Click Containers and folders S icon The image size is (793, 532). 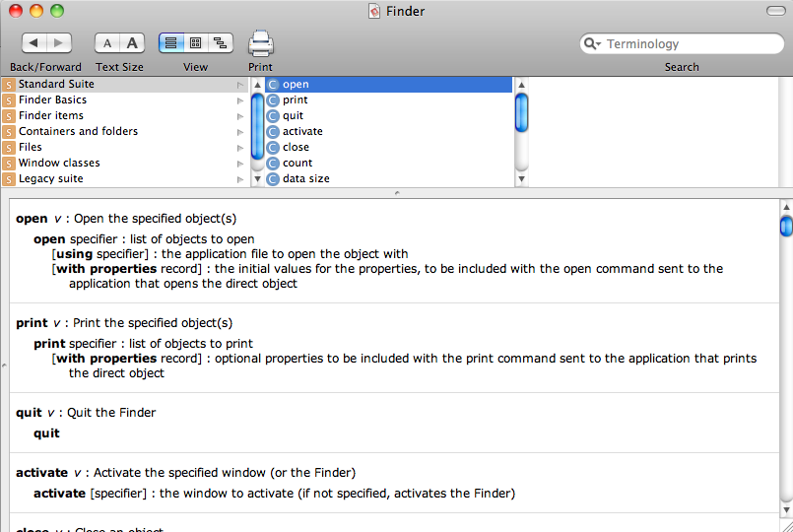[x=9, y=132]
